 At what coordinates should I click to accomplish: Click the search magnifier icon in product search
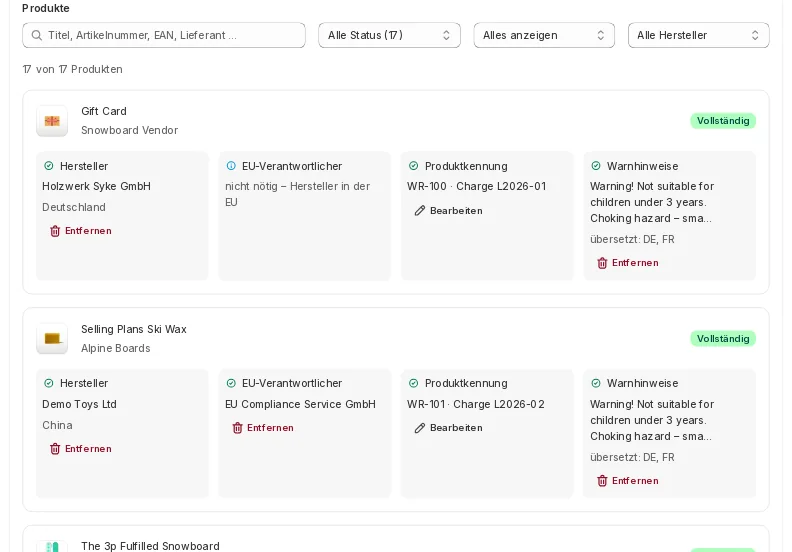point(36,35)
